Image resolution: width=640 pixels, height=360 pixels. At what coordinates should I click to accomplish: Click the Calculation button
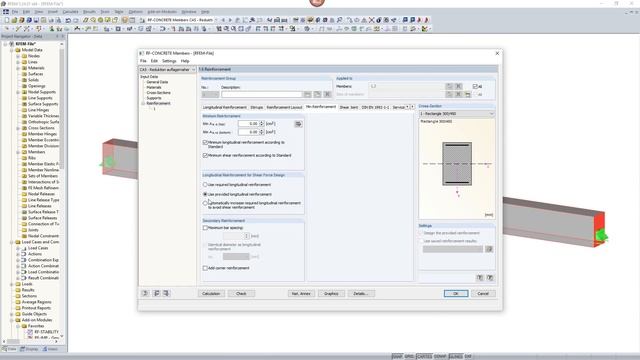[211, 293]
